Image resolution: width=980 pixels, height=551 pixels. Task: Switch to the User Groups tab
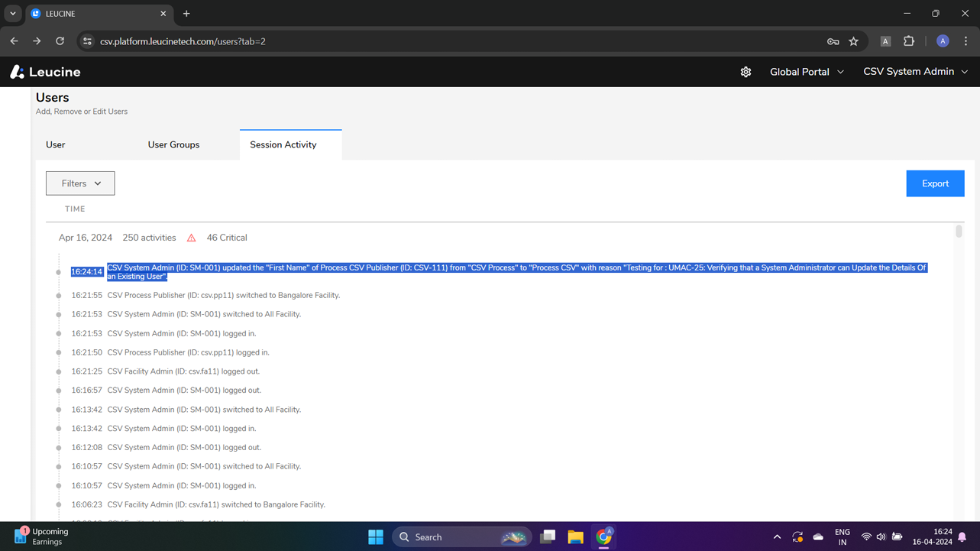click(x=173, y=144)
